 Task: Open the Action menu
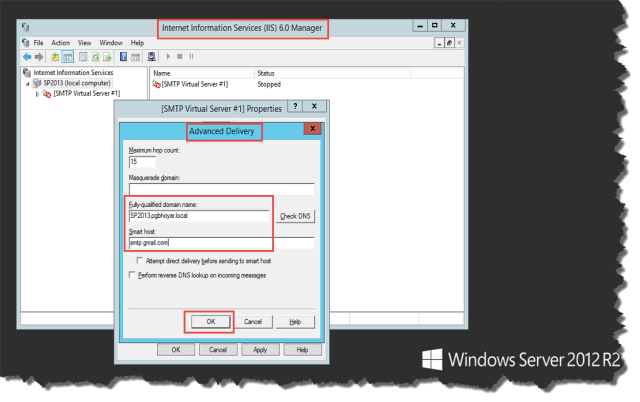click(61, 43)
